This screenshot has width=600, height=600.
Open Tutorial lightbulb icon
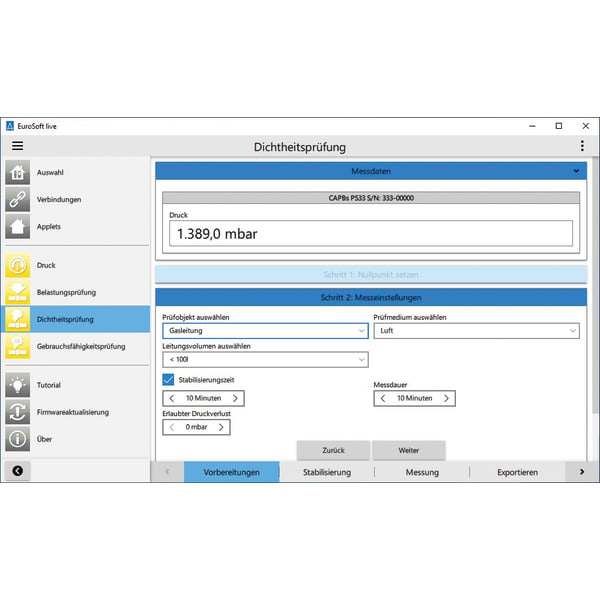[x=17, y=385]
